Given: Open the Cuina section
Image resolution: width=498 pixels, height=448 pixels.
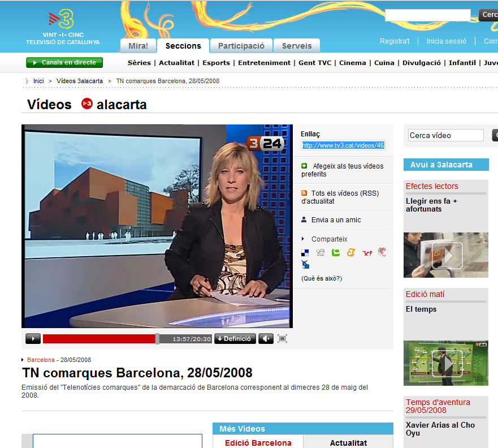Looking at the screenshot, I should (x=384, y=63).
